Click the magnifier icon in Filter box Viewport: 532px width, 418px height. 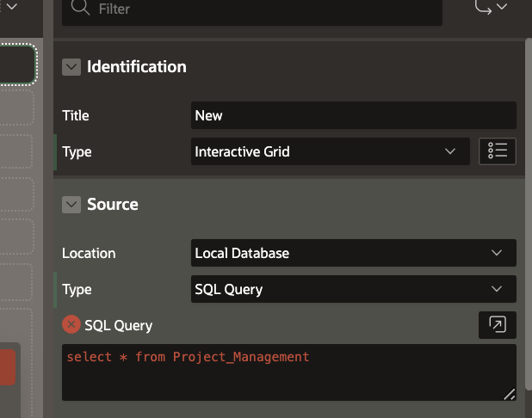point(80,8)
